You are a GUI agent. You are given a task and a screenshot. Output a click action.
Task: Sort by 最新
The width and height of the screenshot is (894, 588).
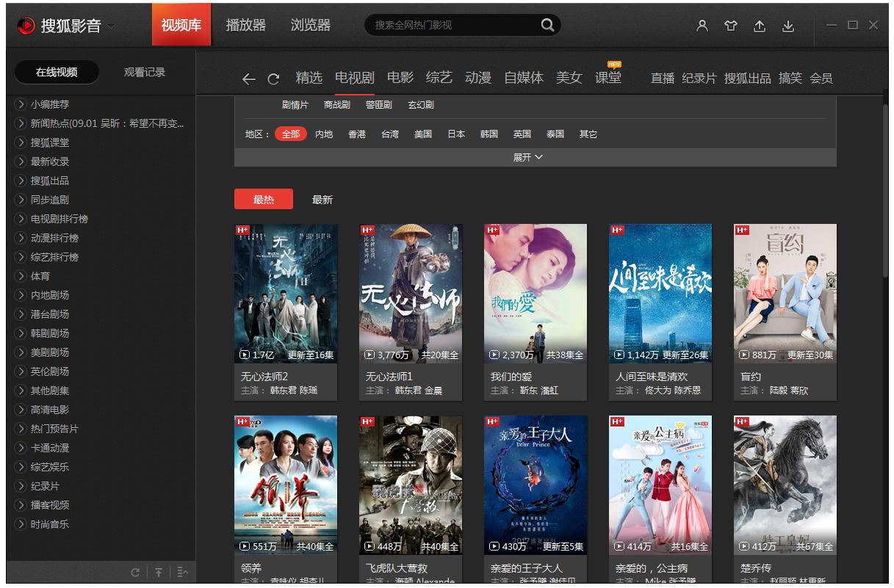click(322, 200)
